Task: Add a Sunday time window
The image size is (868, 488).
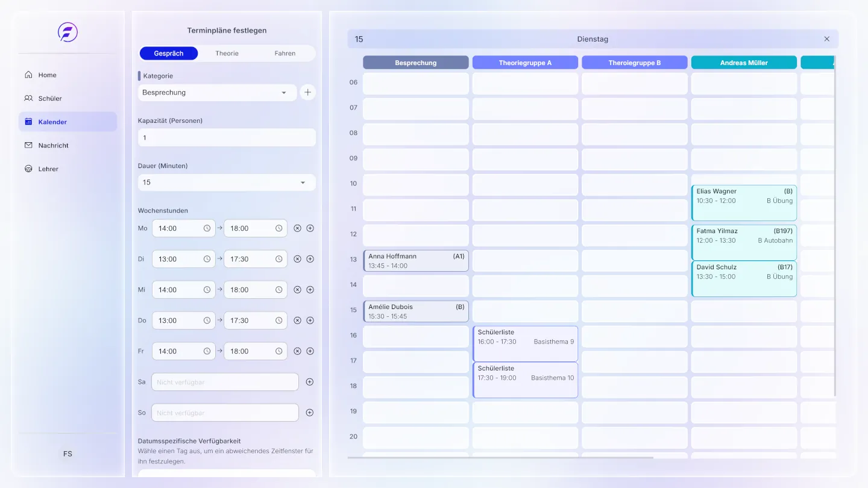Action: 310,413
